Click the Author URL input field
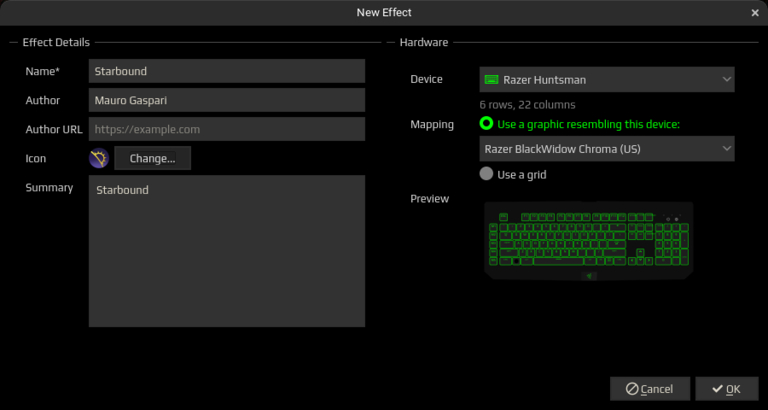 (227, 129)
